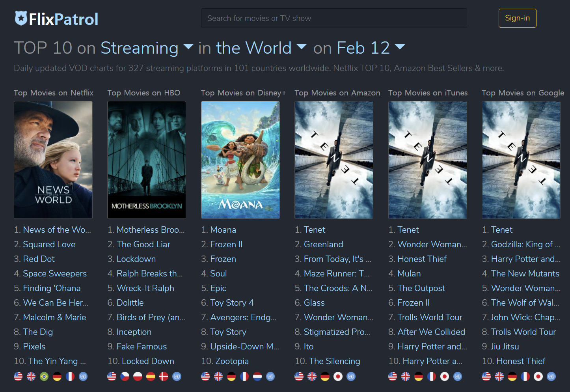Open the Streaming platform dropdown
The width and height of the screenshot is (570, 392).
(147, 48)
